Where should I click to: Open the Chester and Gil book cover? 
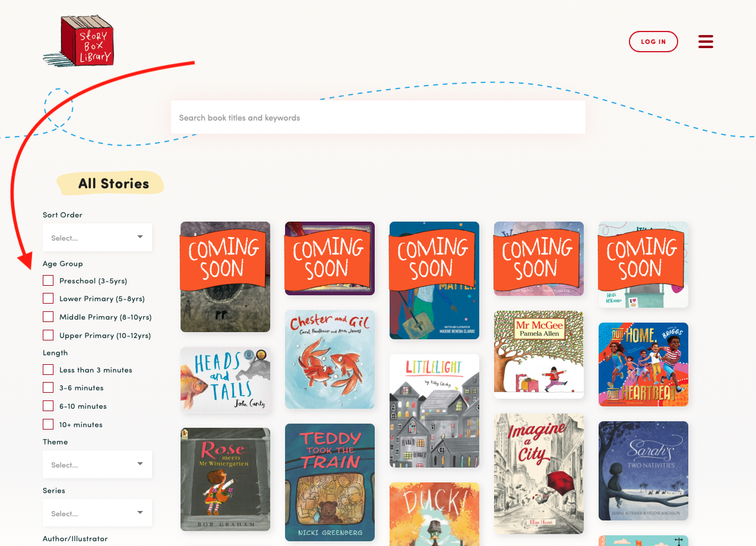point(330,359)
